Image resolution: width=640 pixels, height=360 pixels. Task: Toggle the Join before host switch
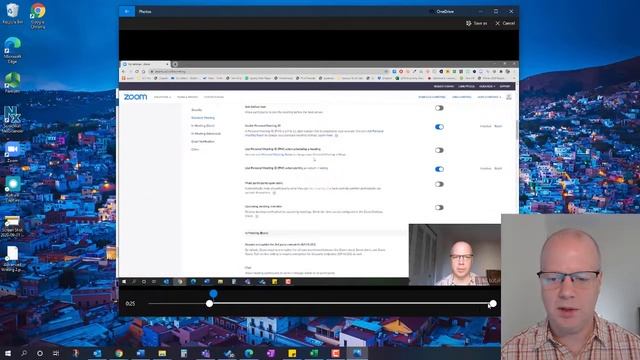point(439,108)
